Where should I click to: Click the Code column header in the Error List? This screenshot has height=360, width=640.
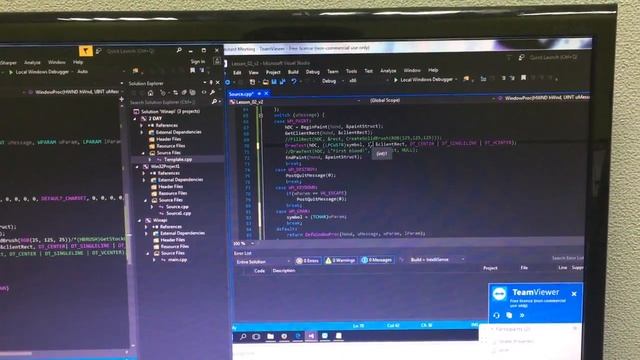260,271
